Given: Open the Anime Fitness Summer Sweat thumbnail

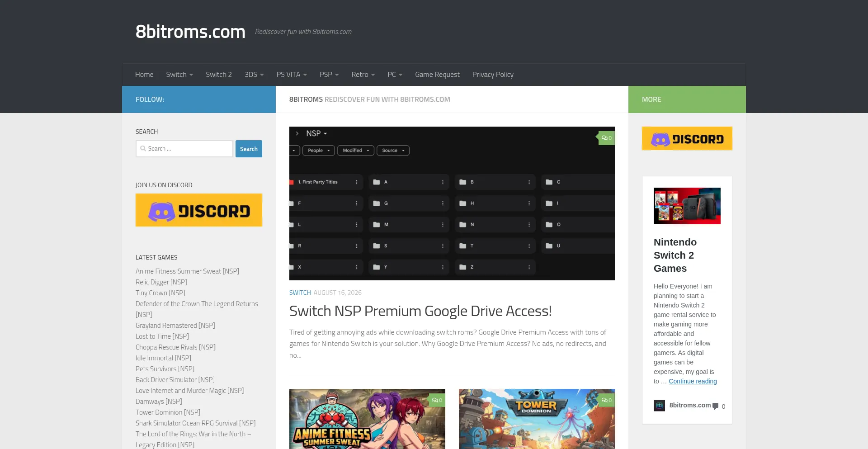Looking at the screenshot, I should (367, 419).
